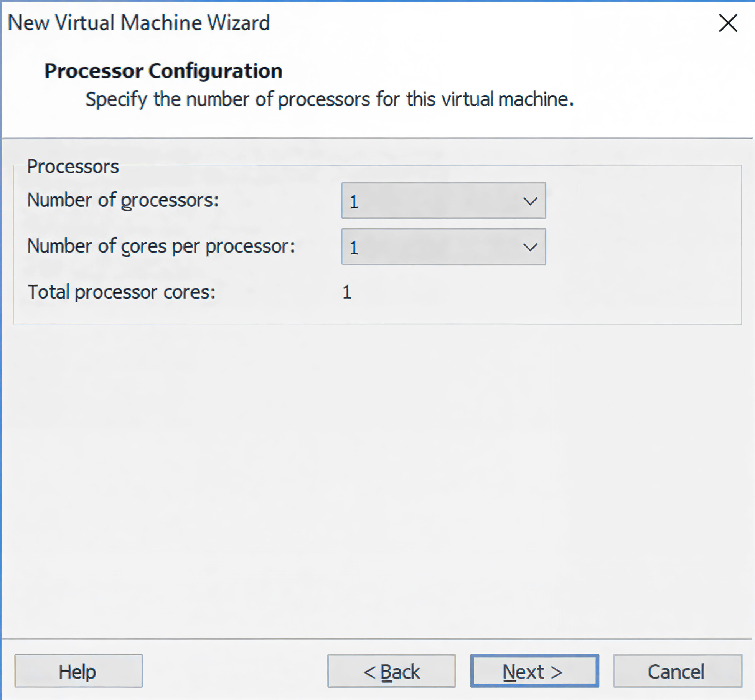Go back with the Back button
Screen dimensions: 755x700
pos(391,671)
